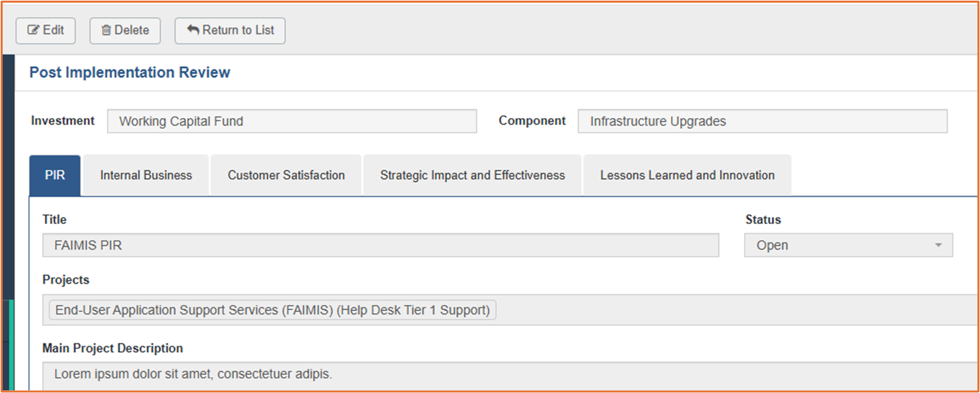
Task: Click the Investment field Working Capital Fund
Action: pyautogui.click(x=292, y=121)
